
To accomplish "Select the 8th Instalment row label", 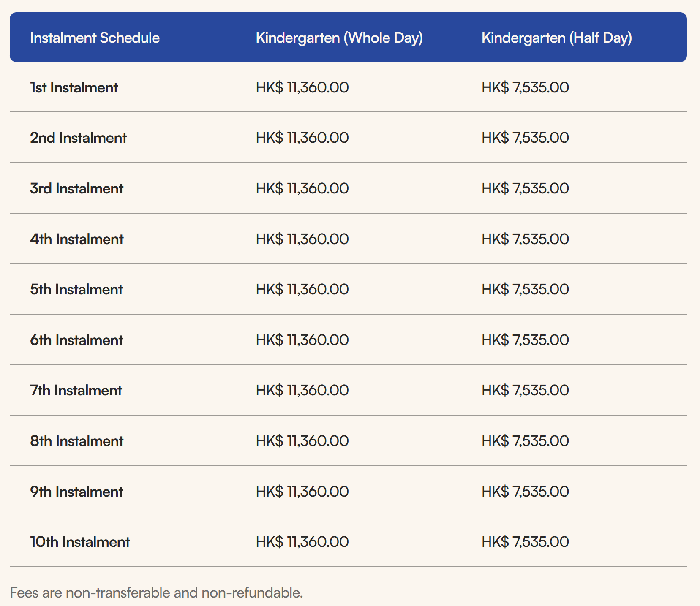I will 76,441.
